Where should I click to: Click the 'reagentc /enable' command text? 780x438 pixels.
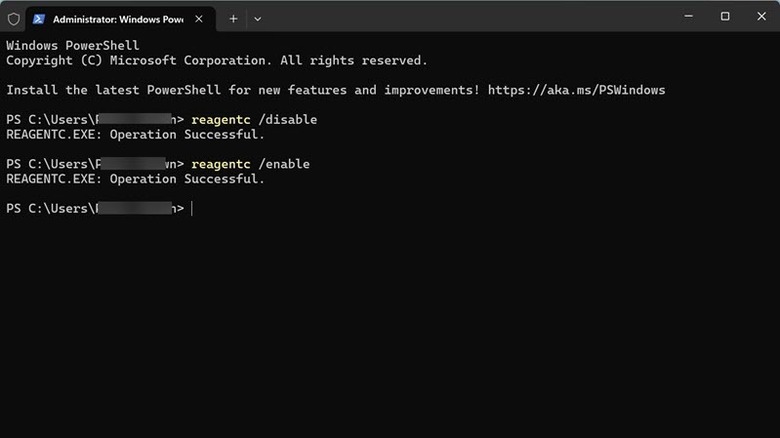coord(250,164)
